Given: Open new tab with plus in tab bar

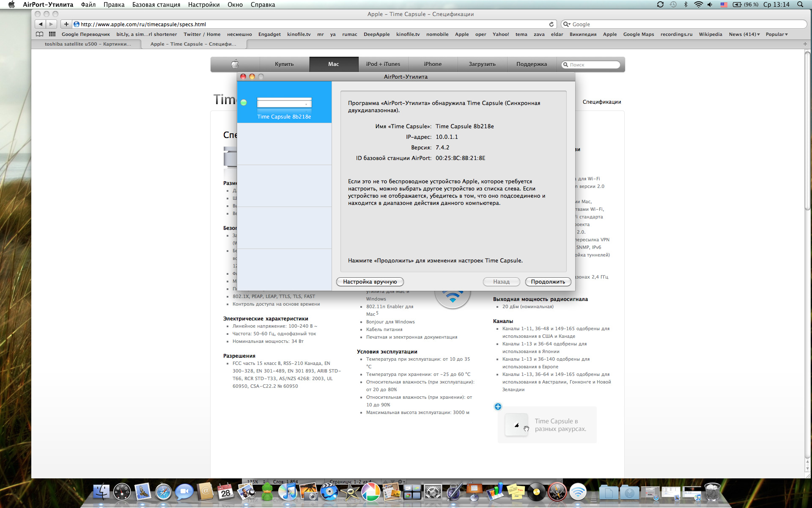Looking at the screenshot, I should [805, 44].
